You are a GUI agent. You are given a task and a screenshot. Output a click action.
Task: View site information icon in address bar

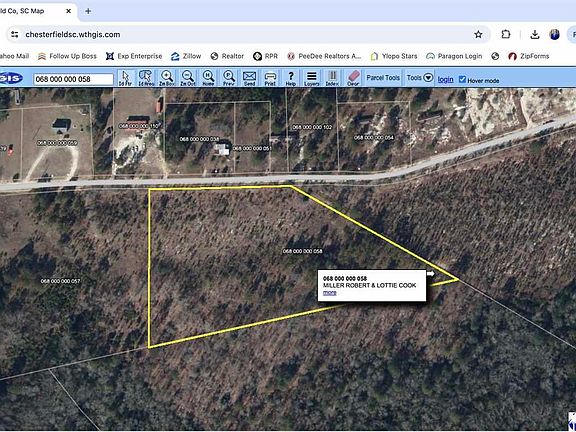click(x=15, y=35)
